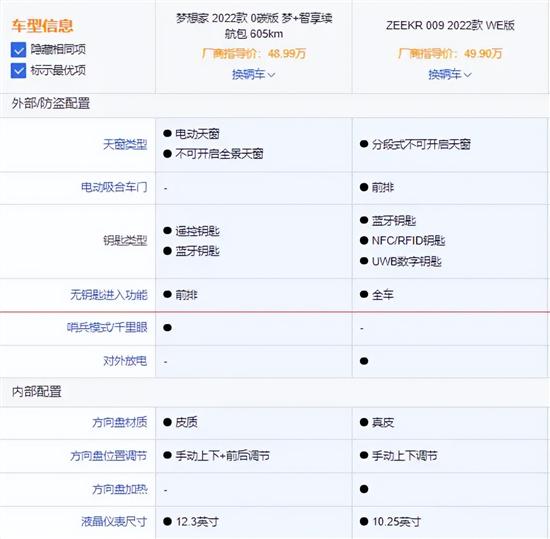
Task: Click the NFC/RFID钥匙 value
Action: click(x=408, y=241)
